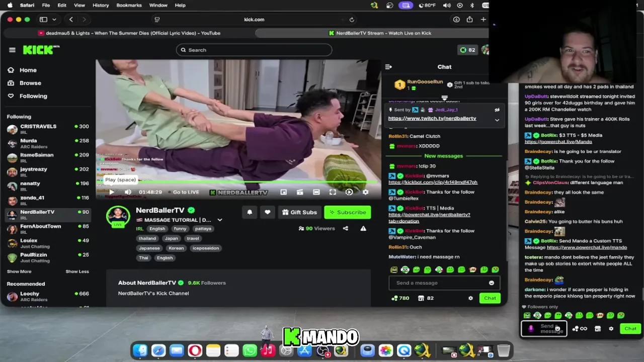Viewport: 644px width, 362px height.
Task: Expand list with Show More
Action: click(19, 271)
